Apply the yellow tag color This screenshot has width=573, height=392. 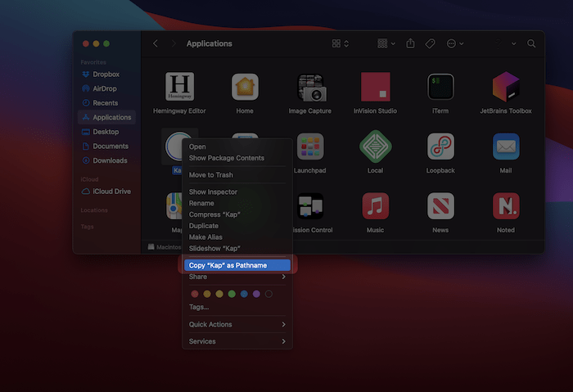coord(219,294)
